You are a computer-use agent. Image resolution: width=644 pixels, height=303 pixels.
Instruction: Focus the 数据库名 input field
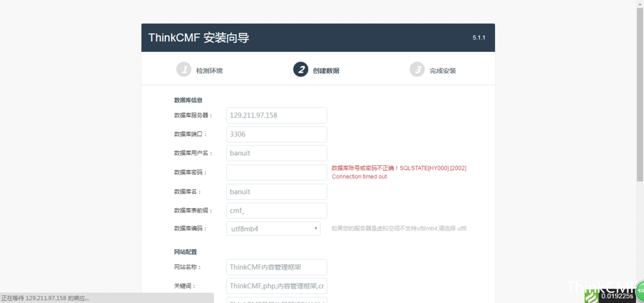[x=277, y=191]
